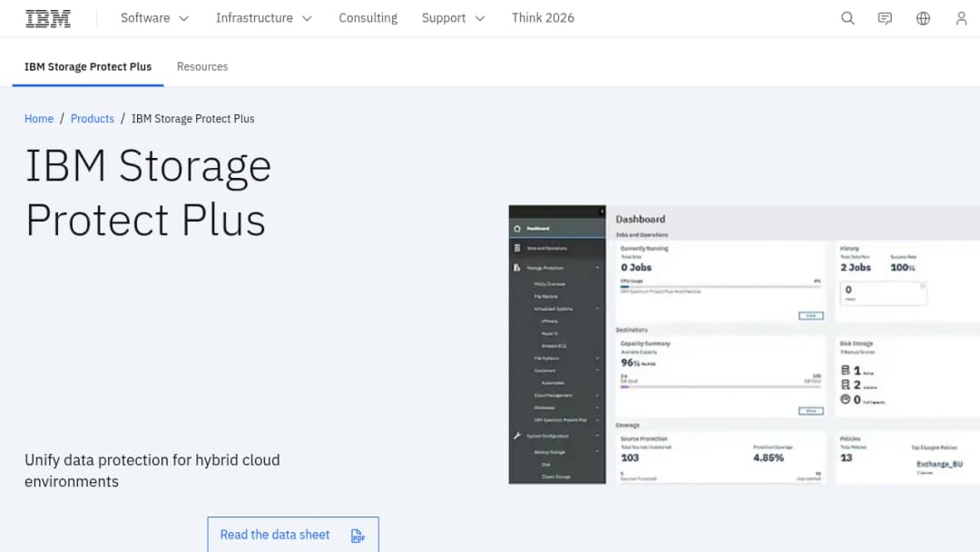
Task: Open the Consulting menu item
Action: [367, 18]
